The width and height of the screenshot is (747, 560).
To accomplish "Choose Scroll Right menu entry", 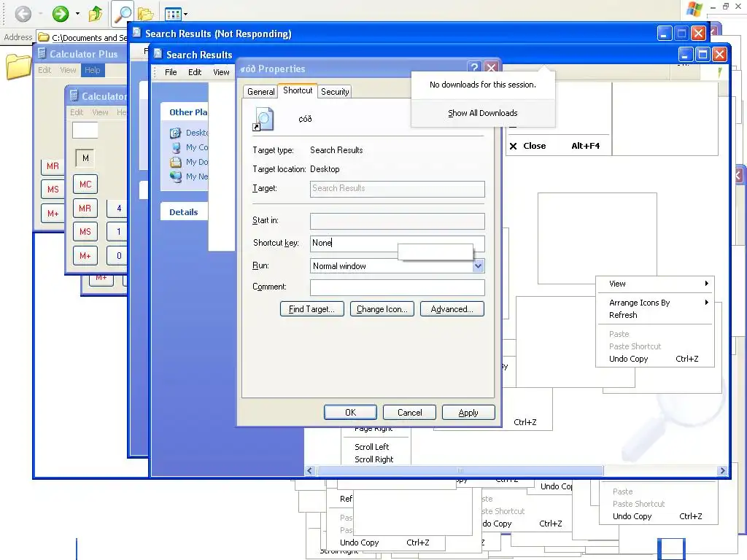I will 374,459.
